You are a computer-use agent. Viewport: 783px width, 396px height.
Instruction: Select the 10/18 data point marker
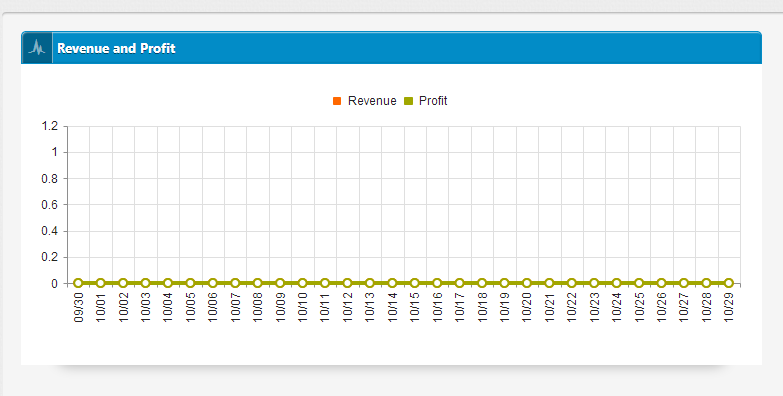pyautogui.click(x=482, y=283)
